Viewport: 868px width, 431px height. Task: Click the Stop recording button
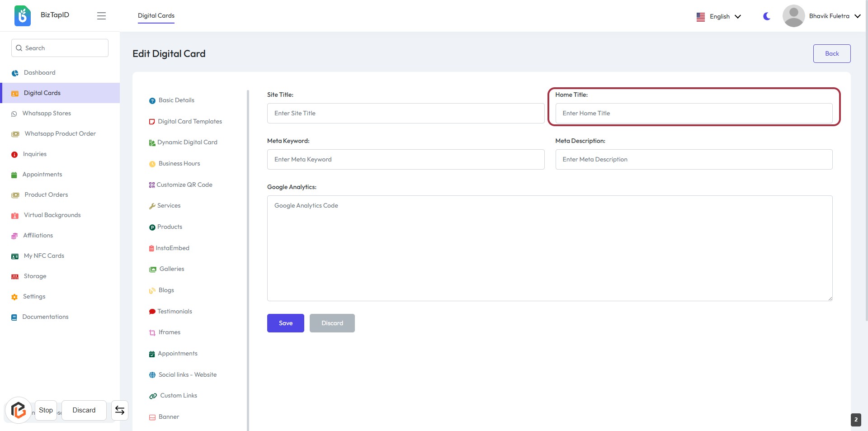point(46,410)
